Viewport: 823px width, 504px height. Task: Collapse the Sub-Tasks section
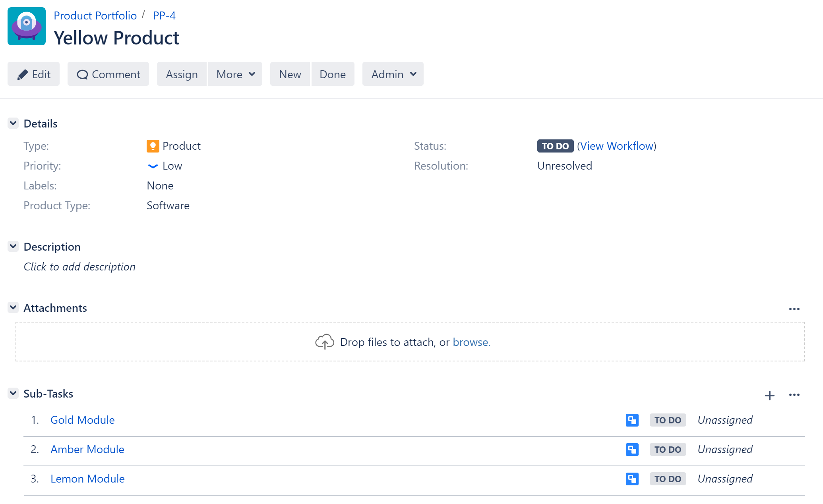click(13, 393)
